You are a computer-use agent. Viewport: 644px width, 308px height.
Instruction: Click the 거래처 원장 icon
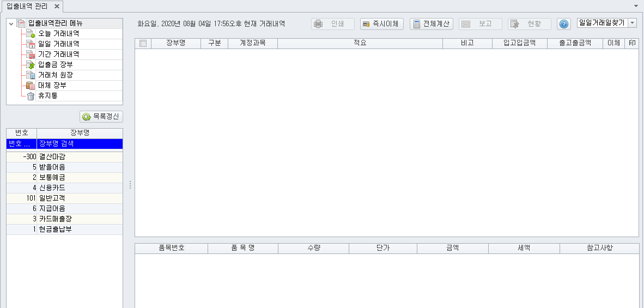tap(31, 75)
